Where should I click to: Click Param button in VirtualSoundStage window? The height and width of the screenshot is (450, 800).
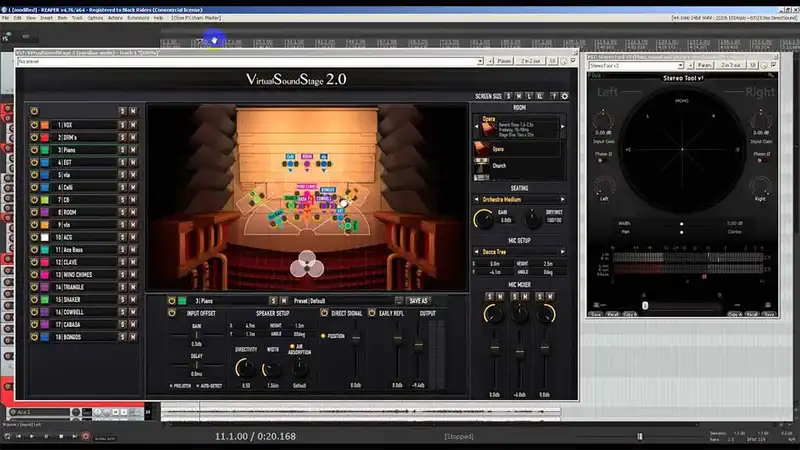(504, 61)
